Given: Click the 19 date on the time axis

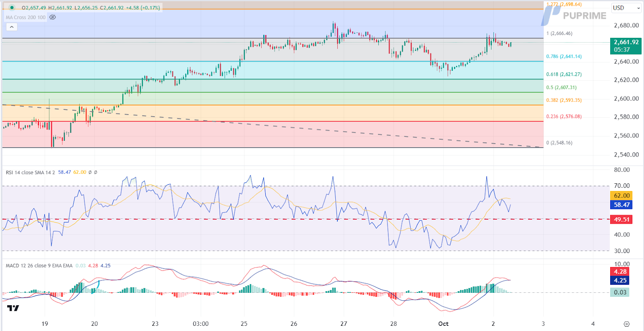Looking at the screenshot, I should [45, 324].
